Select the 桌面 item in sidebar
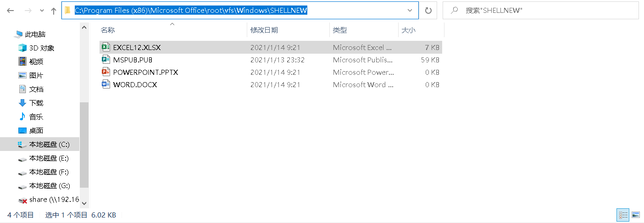Viewport: 644px width, 223px height. (x=36, y=131)
